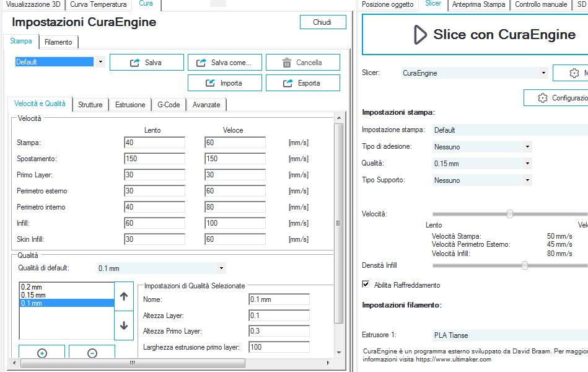Image resolution: width=588 pixels, height=372 pixels.
Task: Expand the Tipo Supporto dropdown
Action: click(x=527, y=180)
